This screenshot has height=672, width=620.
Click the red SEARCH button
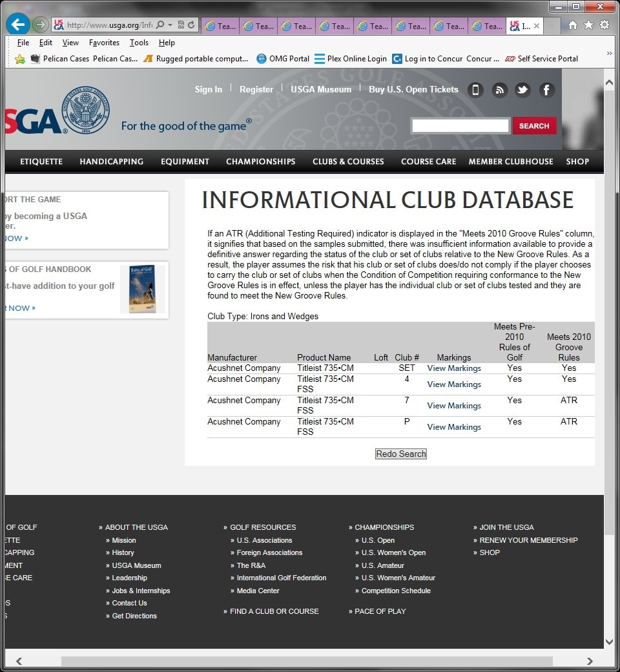click(x=534, y=126)
